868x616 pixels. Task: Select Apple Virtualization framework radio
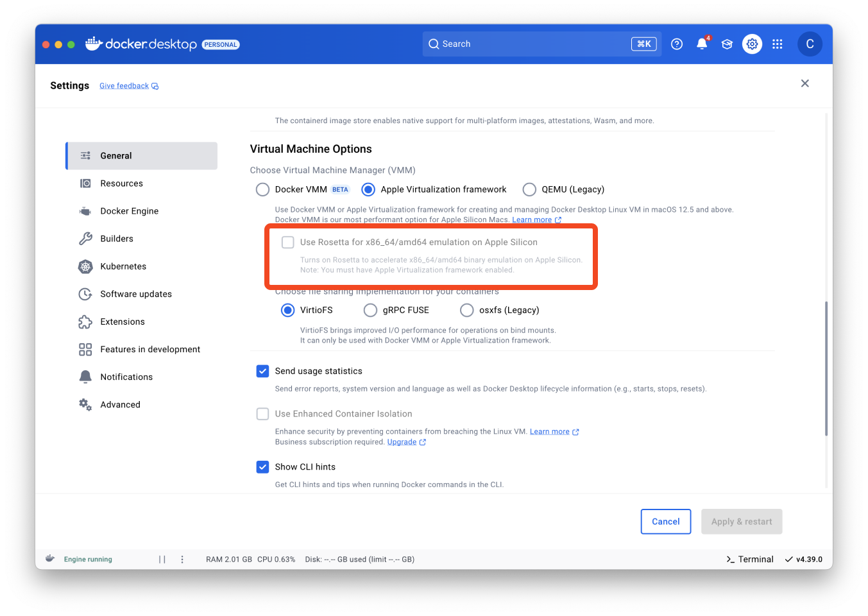pyautogui.click(x=368, y=189)
